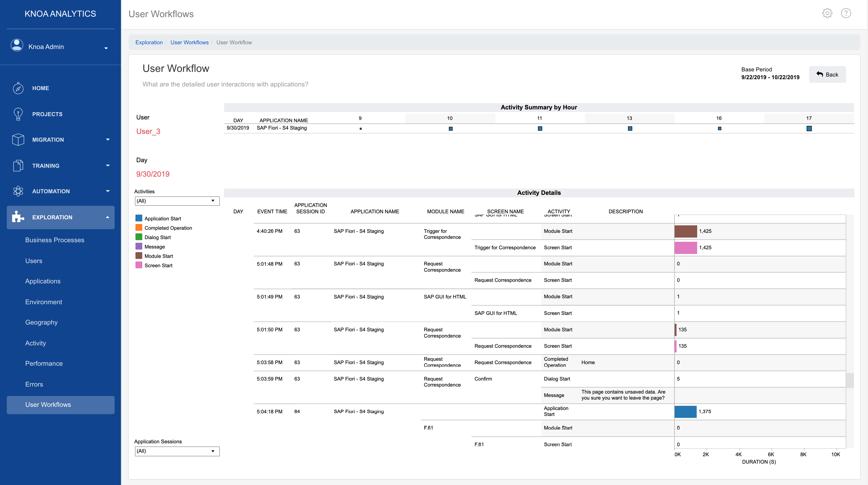868x485 pixels.
Task: Open Environment exploration page
Action: tap(44, 302)
